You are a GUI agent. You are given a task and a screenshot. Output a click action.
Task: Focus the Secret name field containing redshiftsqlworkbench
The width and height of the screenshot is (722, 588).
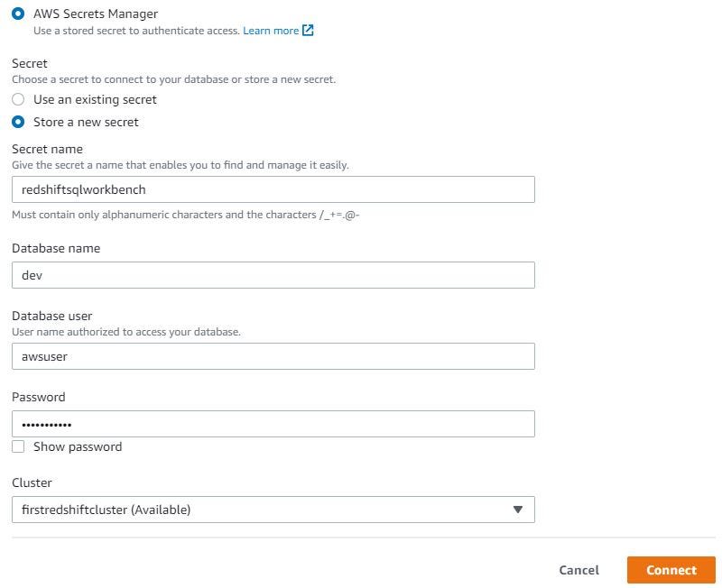click(x=273, y=189)
